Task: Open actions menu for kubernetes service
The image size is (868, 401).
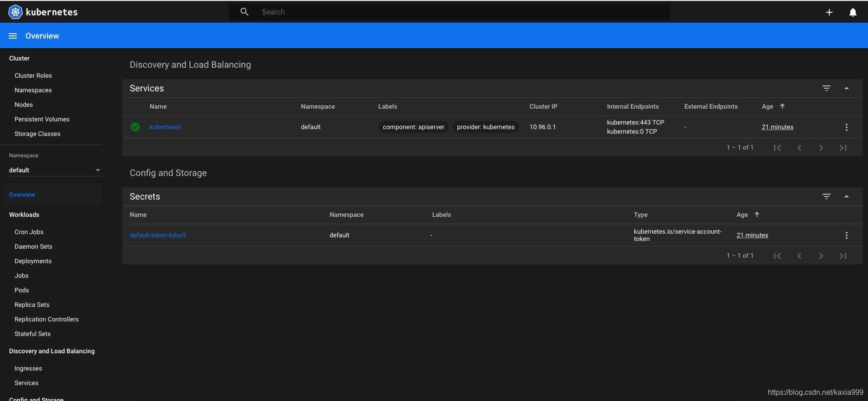Action: pyautogui.click(x=847, y=127)
